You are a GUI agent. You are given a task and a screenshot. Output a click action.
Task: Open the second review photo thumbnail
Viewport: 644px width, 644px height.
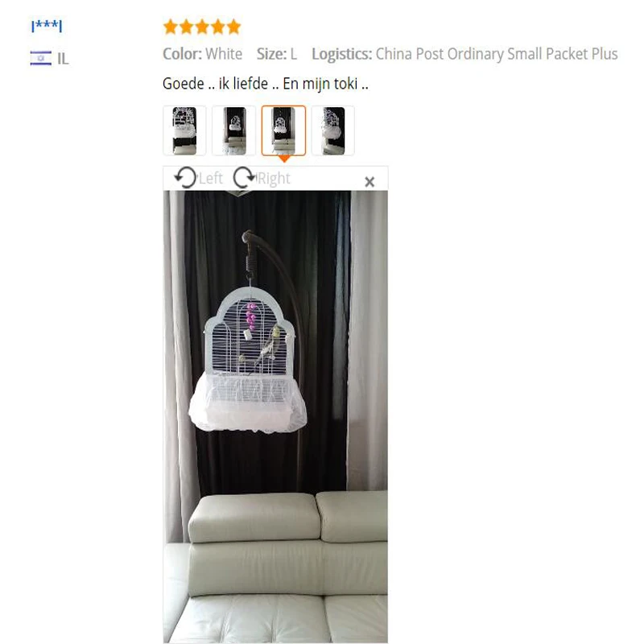234,130
